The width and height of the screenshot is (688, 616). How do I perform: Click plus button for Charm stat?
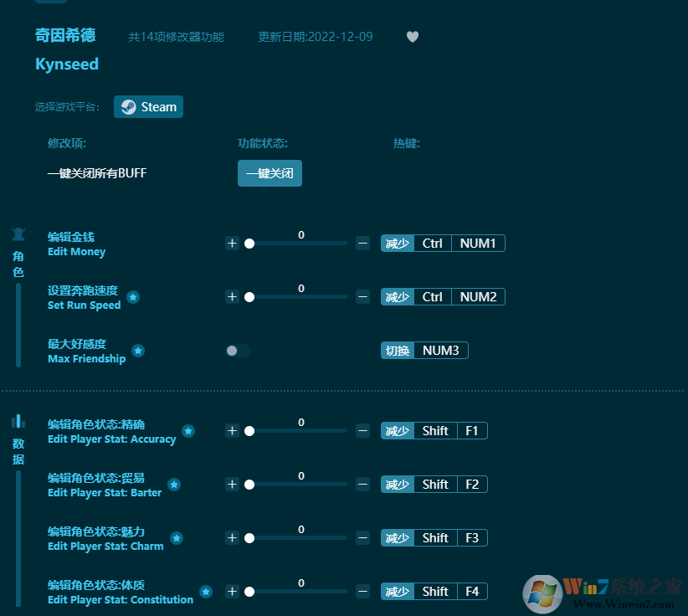click(232, 537)
